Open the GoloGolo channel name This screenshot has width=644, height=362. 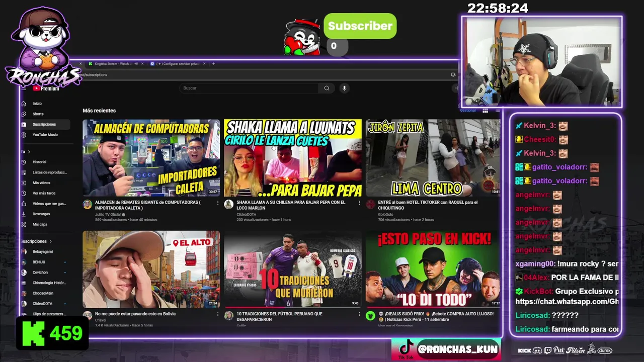(x=386, y=215)
